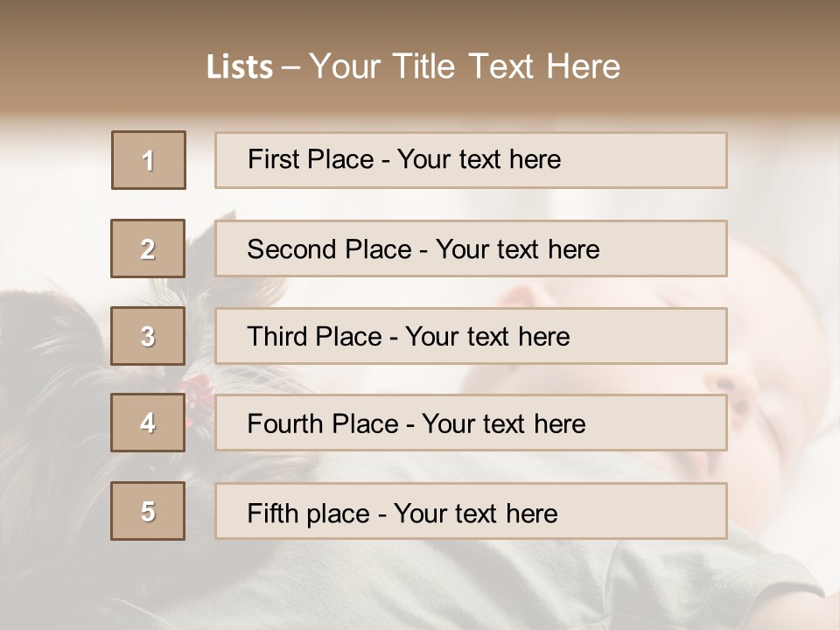Image resolution: width=840 pixels, height=630 pixels.
Task: Click the Fourth Place text box
Action: (x=471, y=423)
